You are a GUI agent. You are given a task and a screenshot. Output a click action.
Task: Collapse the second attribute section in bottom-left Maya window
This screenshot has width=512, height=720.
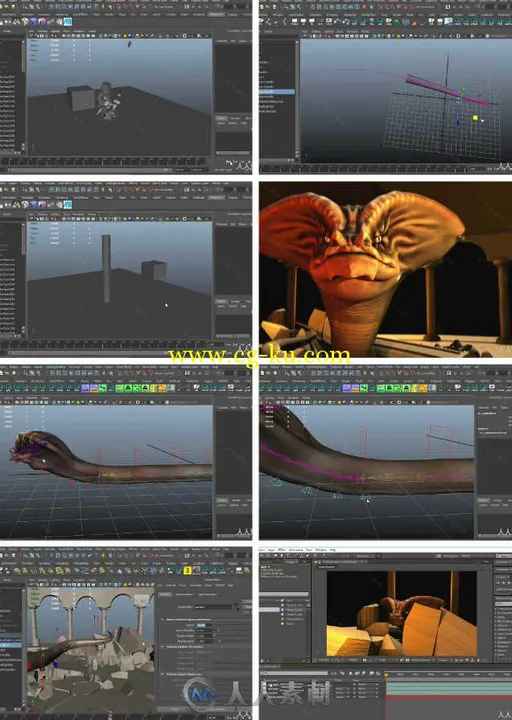click(162, 647)
